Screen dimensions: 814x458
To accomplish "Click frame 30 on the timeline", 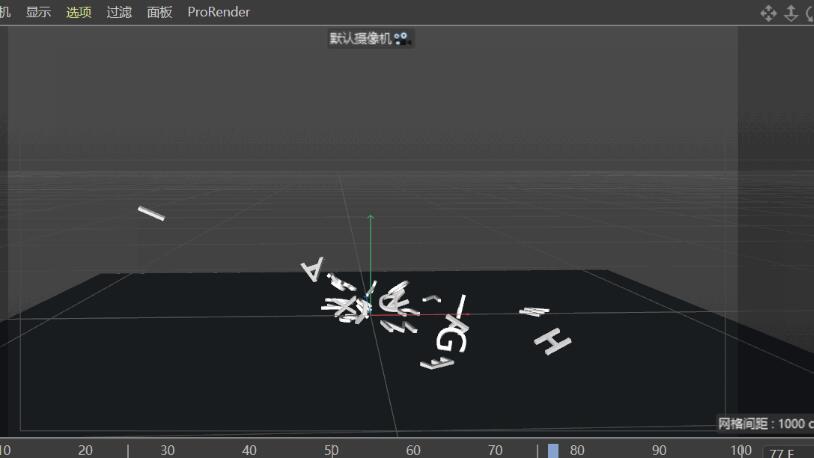I will [x=167, y=450].
